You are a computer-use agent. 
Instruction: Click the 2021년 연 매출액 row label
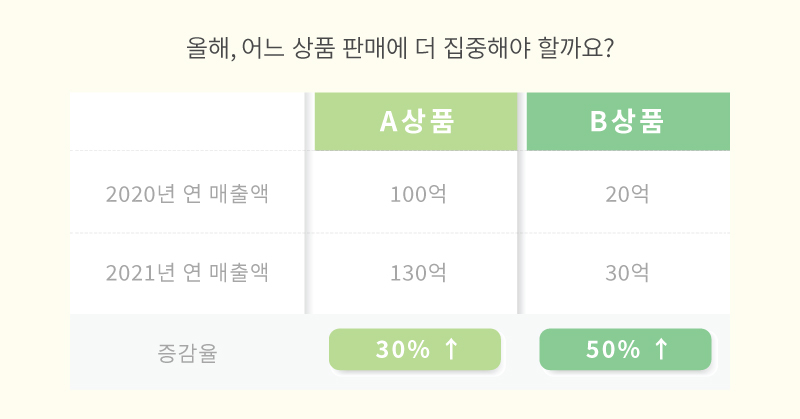pyautogui.click(x=187, y=273)
